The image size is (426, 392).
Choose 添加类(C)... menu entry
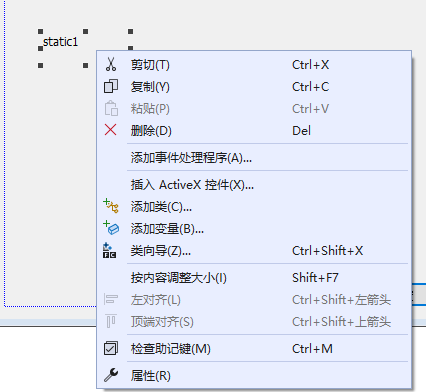[254, 207]
